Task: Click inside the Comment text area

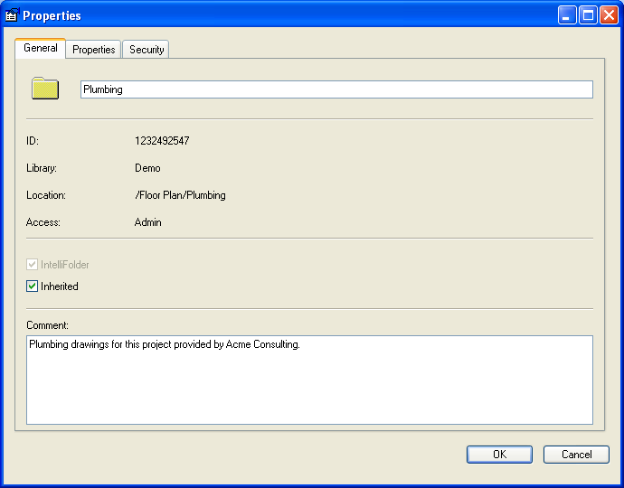Action: tap(309, 380)
